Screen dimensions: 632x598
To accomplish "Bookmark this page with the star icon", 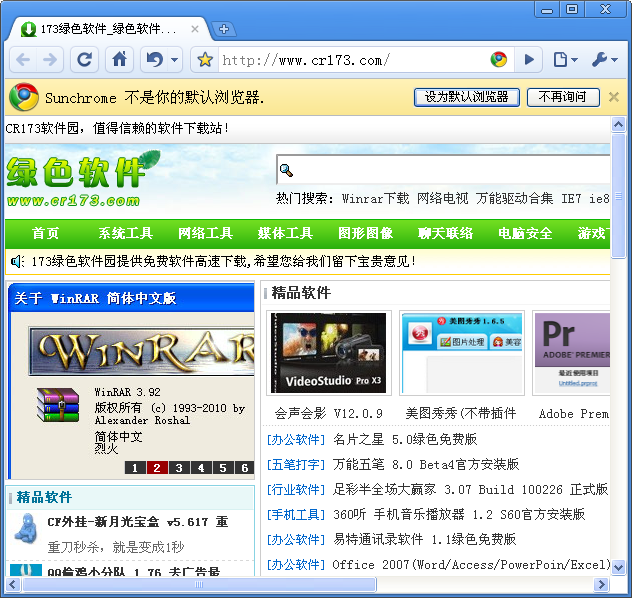I will pos(205,60).
